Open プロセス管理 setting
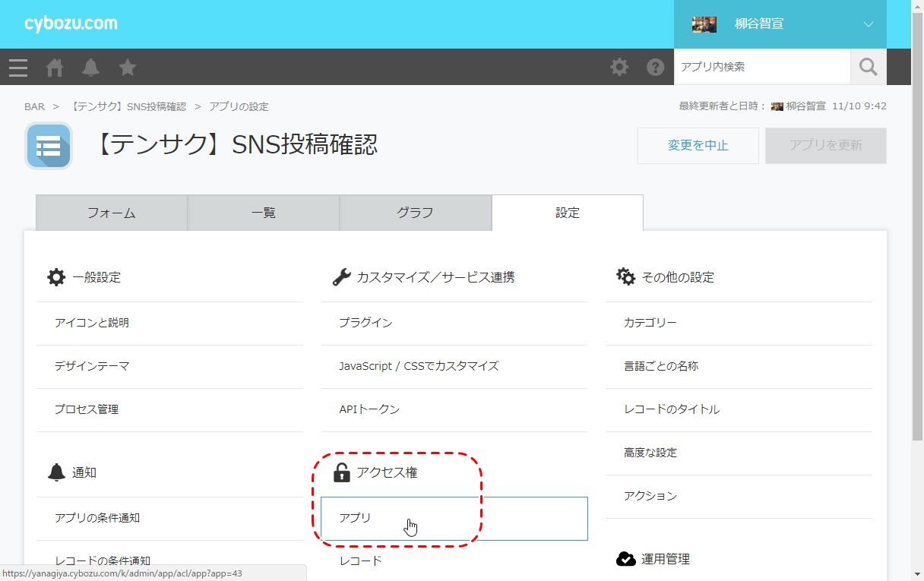This screenshot has width=924, height=581. (169, 409)
